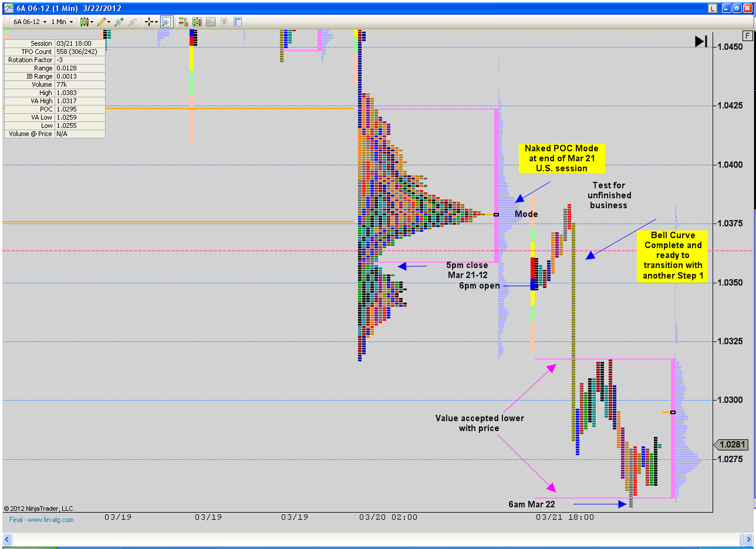Click the VA Low 1.0259 row
The width and height of the screenshot is (756, 549).
pyautogui.click(x=55, y=117)
